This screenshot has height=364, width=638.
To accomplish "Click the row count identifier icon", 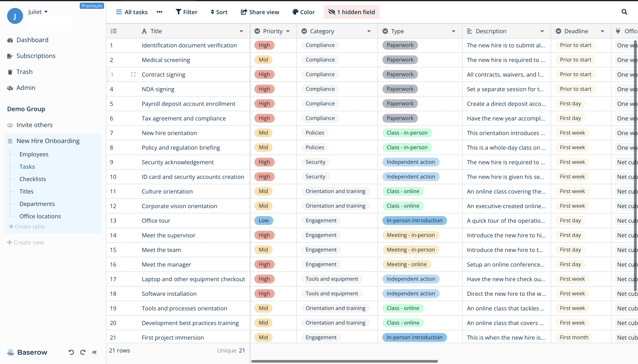I will click(x=114, y=31).
